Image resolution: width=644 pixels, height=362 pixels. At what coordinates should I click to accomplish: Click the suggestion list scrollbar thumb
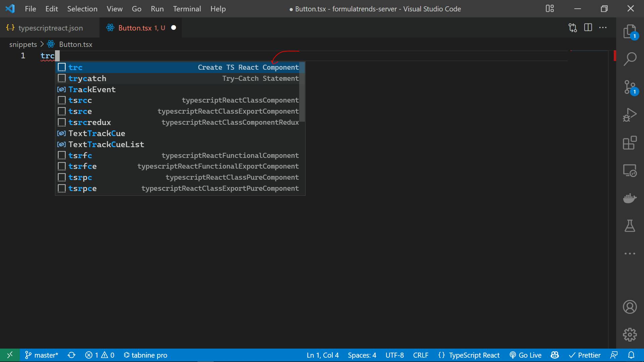[x=302, y=92]
